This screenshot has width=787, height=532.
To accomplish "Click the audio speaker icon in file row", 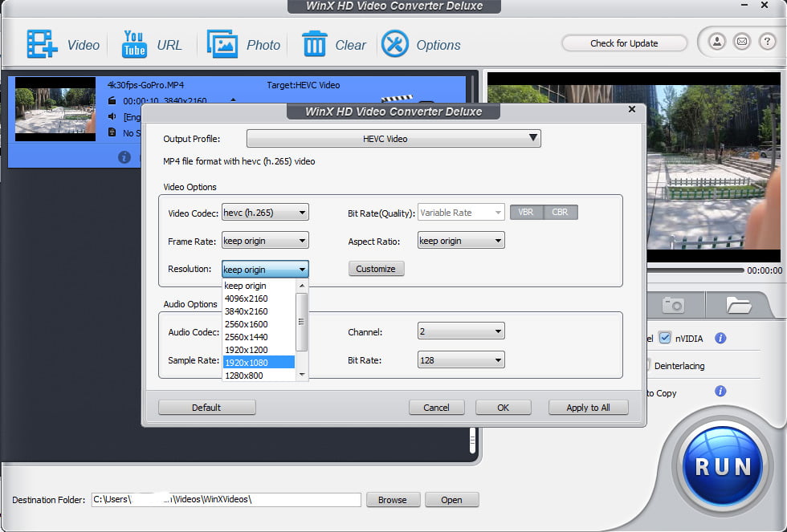I will pos(112,116).
